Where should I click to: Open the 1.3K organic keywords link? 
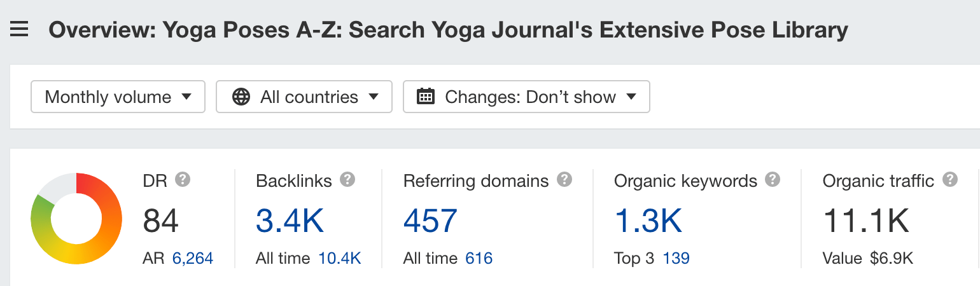pyautogui.click(x=648, y=221)
